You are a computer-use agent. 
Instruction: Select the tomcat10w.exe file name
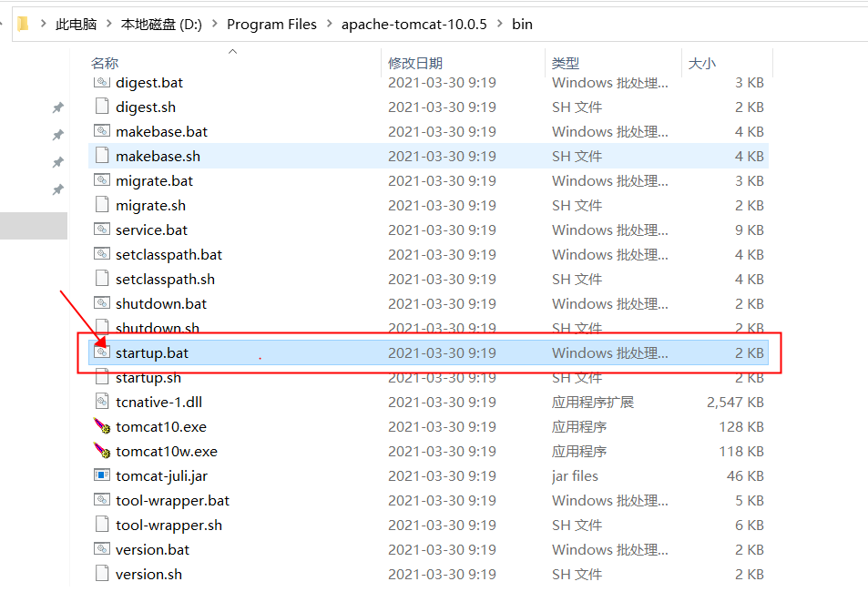click(167, 452)
